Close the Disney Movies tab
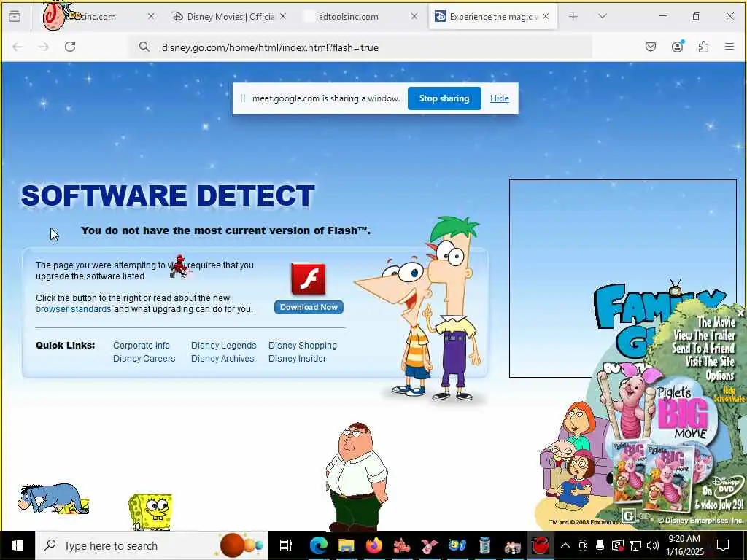This screenshot has width=747, height=560. tap(283, 16)
